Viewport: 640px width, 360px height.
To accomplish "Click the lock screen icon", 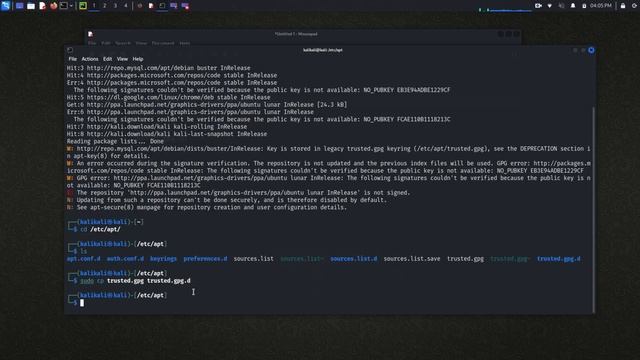I will [x=623, y=6].
